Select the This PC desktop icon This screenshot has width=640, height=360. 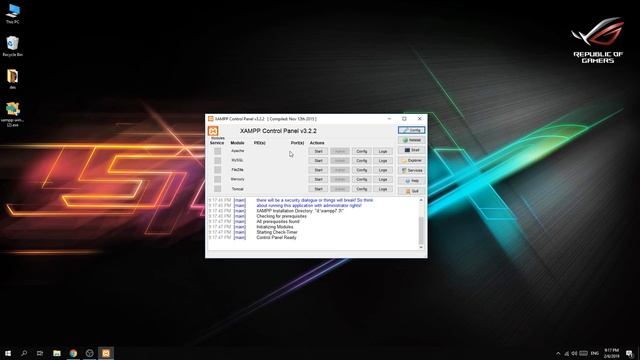[x=13, y=13]
